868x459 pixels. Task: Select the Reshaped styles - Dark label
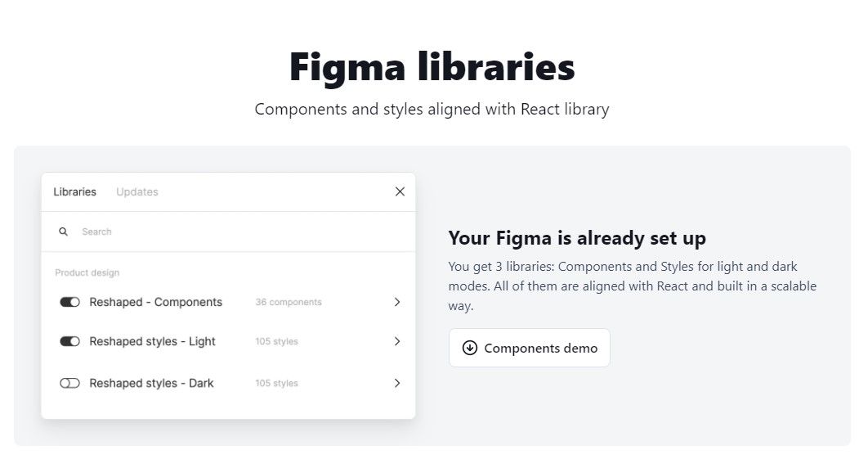pos(151,383)
